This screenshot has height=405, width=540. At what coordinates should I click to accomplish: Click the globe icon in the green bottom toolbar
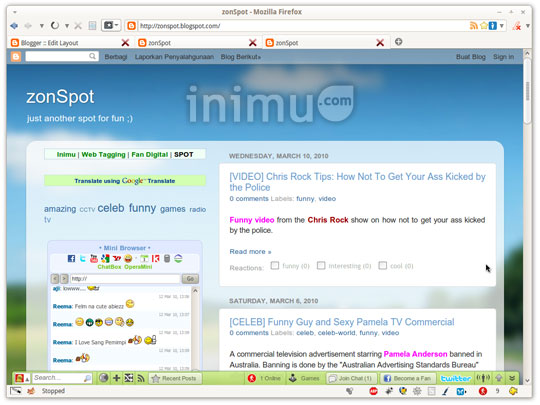click(x=104, y=378)
